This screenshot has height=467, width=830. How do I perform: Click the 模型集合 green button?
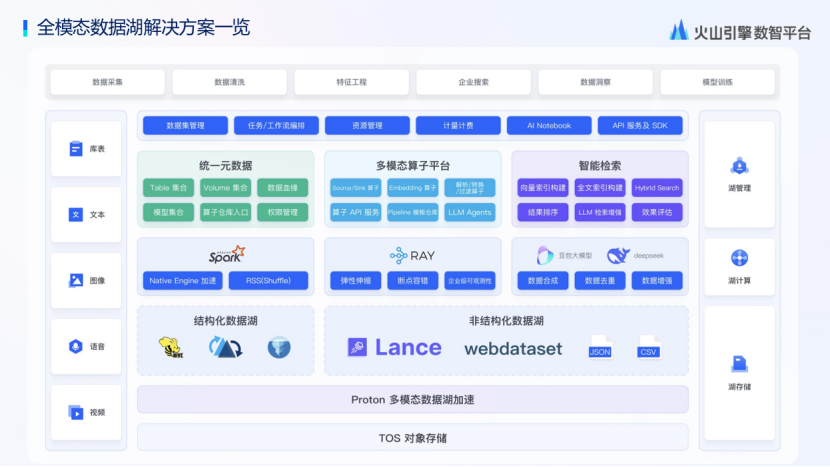pyautogui.click(x=168, y=212)
